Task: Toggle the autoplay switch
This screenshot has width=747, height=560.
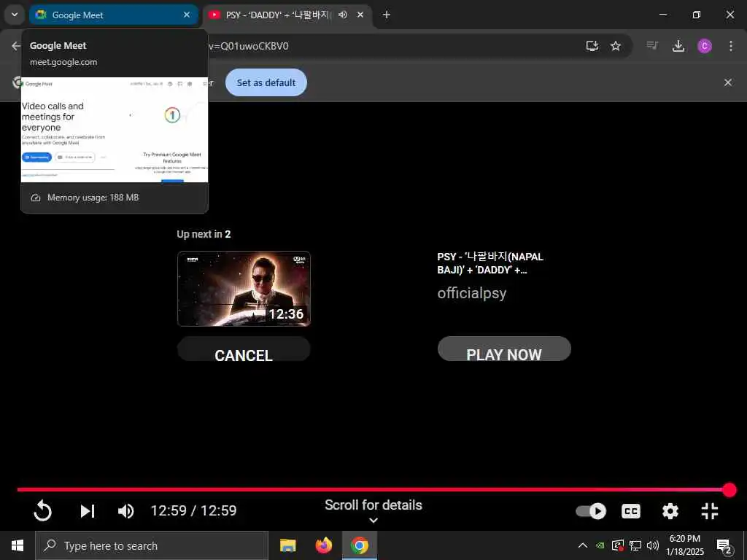Action: (x=591, y=511)
